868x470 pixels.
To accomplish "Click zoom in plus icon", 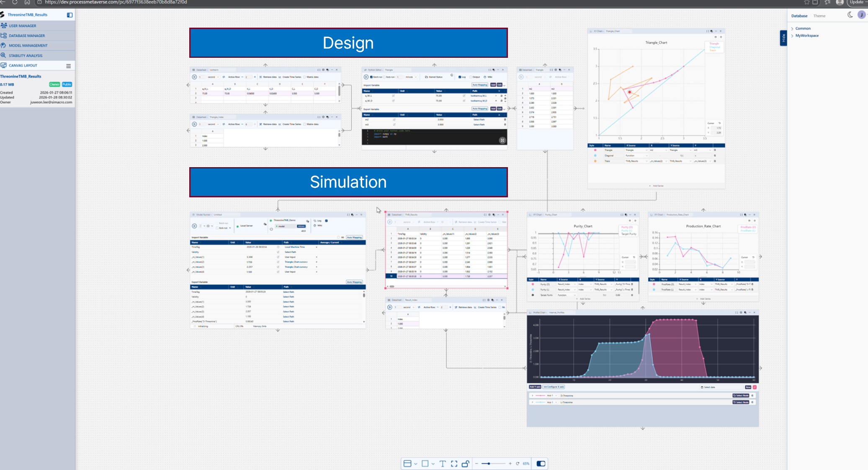I will tap(510, 464).
